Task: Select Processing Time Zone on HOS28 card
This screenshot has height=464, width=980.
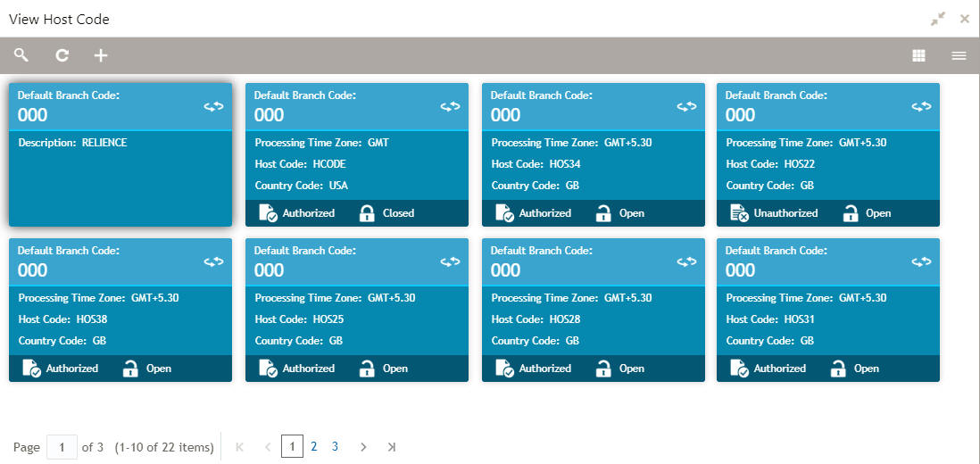Action: click(571, 298)
